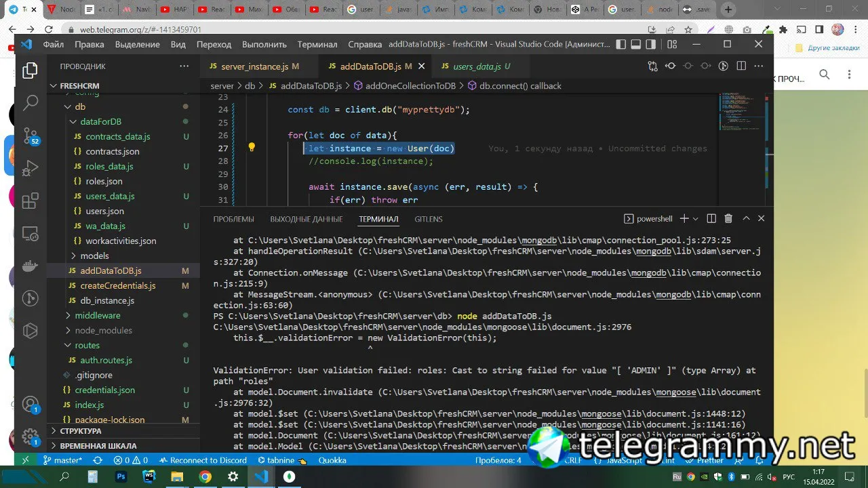Viewport: 868px width, 488px height.
Task: Close the terminal panel
Action: (761, 219)
